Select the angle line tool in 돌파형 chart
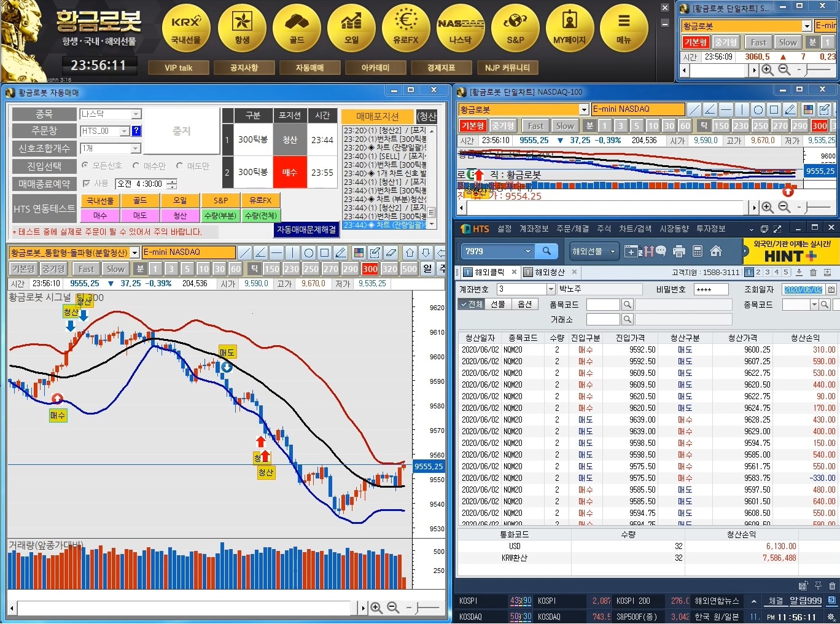Image resolution: width=840 pixels, height=624 pixels. click(x=260, y=252)
